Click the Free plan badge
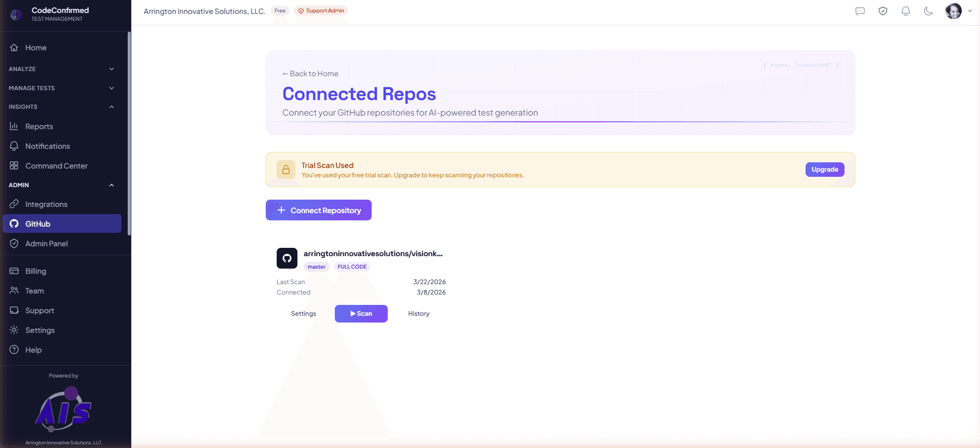This screenshot has width=980, height=448. (x=280, y=10)
